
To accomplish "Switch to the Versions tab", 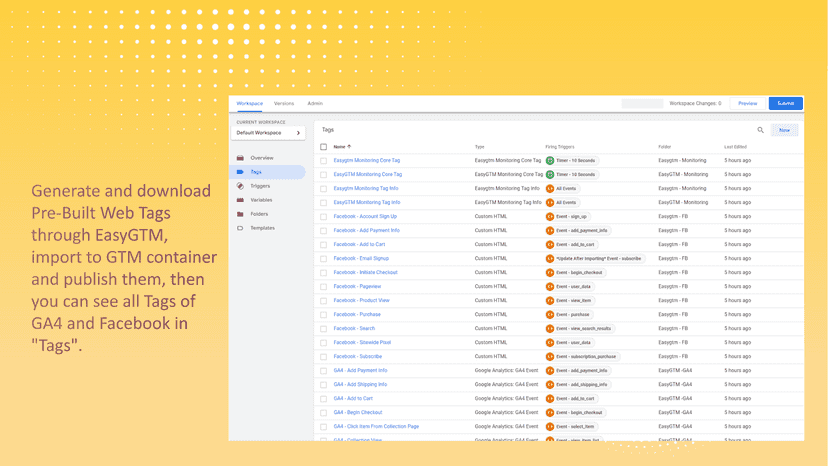I will (284, 104).
